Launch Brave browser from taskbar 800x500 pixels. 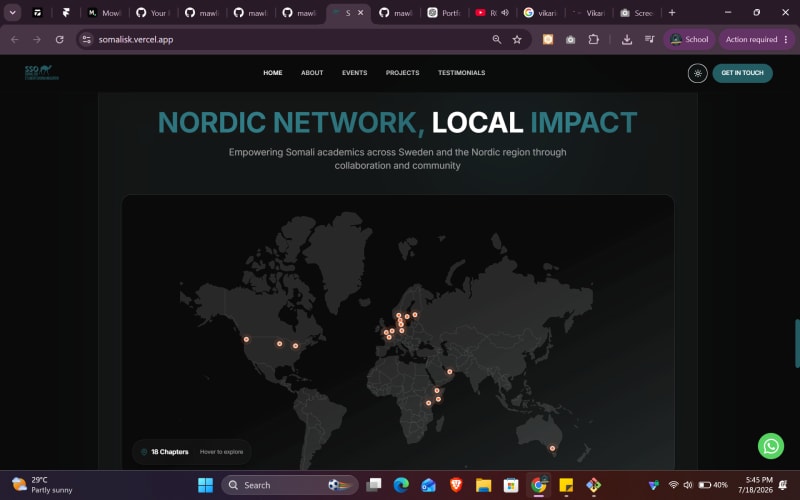456,485
